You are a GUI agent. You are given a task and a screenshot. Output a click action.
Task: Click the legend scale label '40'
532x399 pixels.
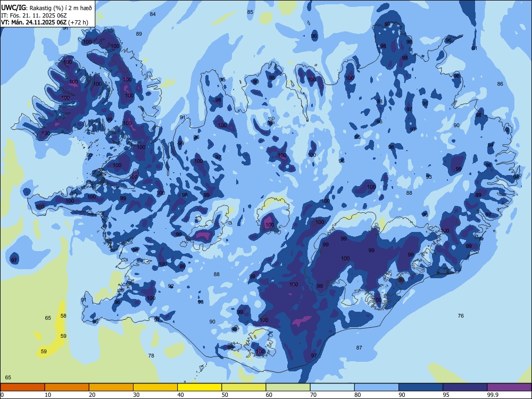pyautogui.click(x=180, y=395)
